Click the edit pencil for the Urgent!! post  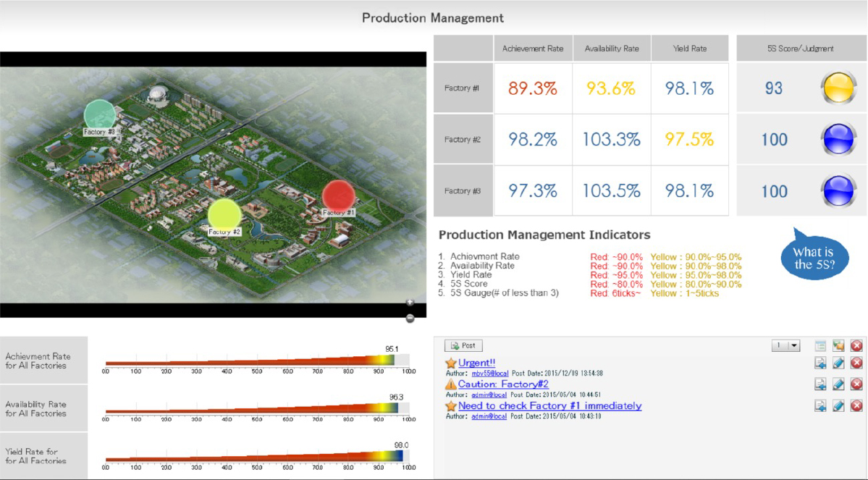pyautogui.click(x=838, y=363)
